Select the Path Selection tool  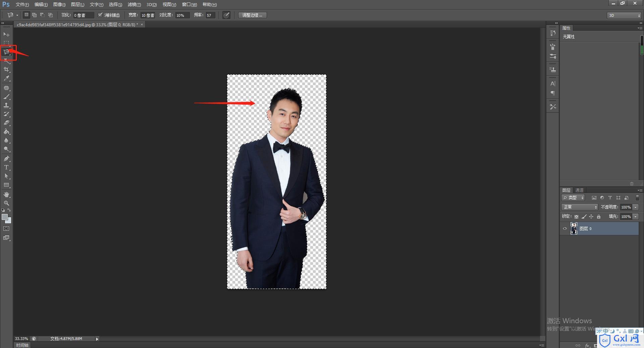6,176
